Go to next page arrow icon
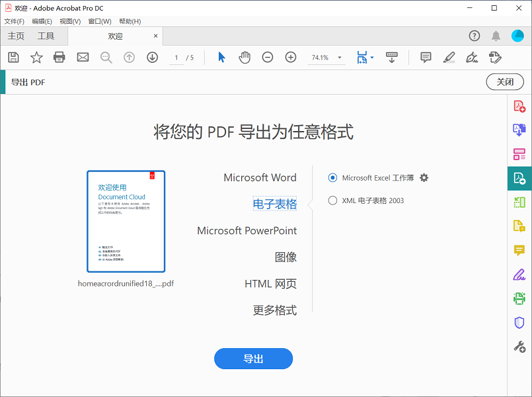532x397 pixels. tap(153, 58)
